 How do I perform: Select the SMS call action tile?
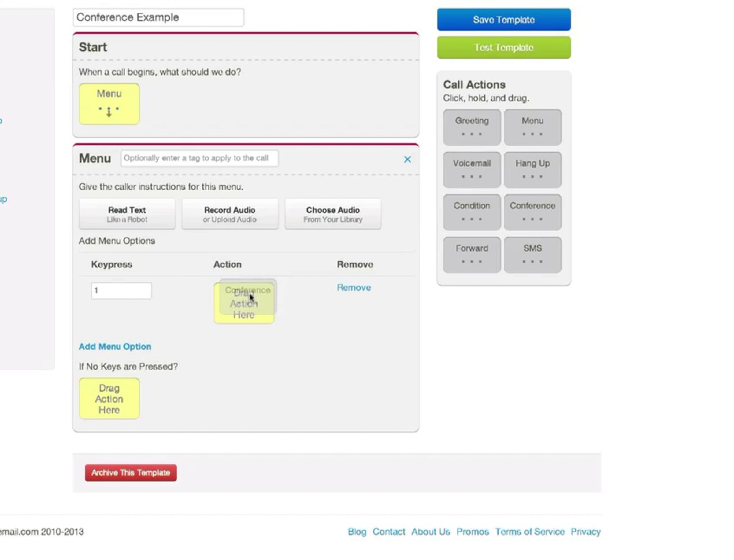click(x=532, y=255)
